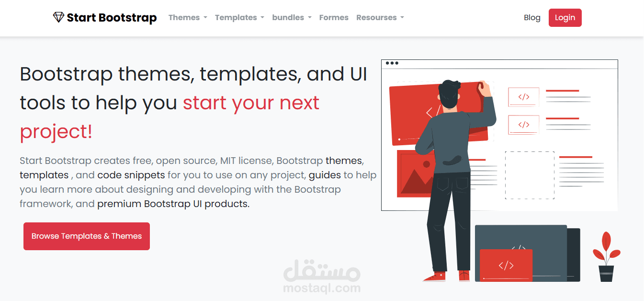644x301 pixels.
Task: Follow the 'guides' link in the paragraph
Action: coord(325,174)
